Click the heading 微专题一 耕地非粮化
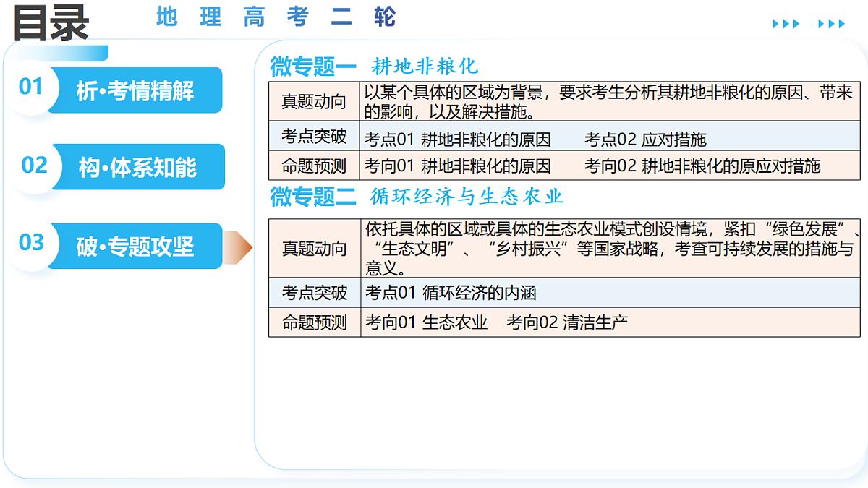868x488 pixels. (374, 66)
